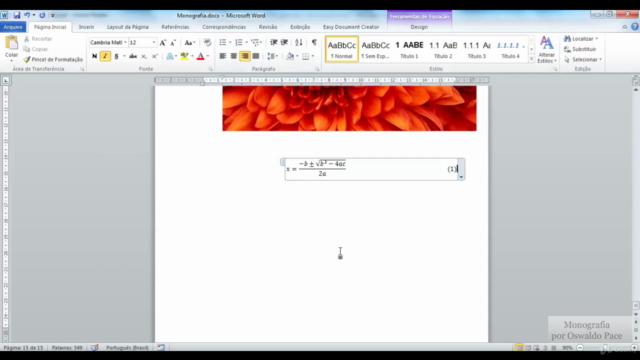This screenshot has width=640, height=360.
Task: Apply the Título 1 style
Action: [409, 49]
